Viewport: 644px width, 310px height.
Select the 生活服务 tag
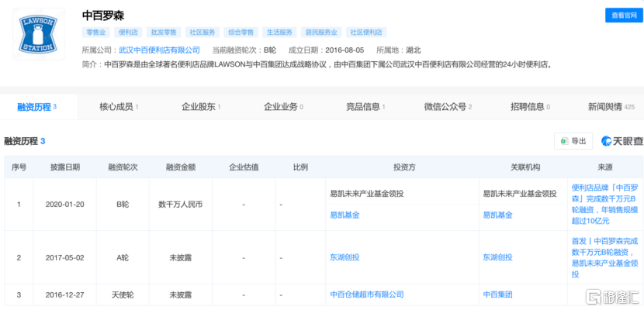279,33
